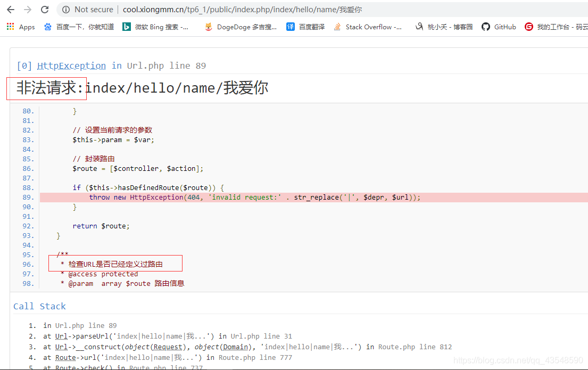The image size is (588, 370).
Task: Click the Call Stack heading
Action: (x=39, y=306)
